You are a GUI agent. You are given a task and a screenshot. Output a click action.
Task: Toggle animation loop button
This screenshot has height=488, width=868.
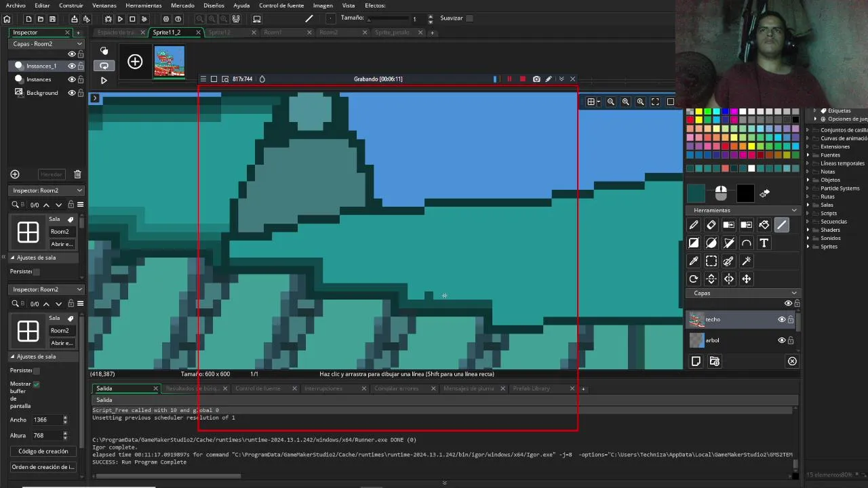[104, 66]
